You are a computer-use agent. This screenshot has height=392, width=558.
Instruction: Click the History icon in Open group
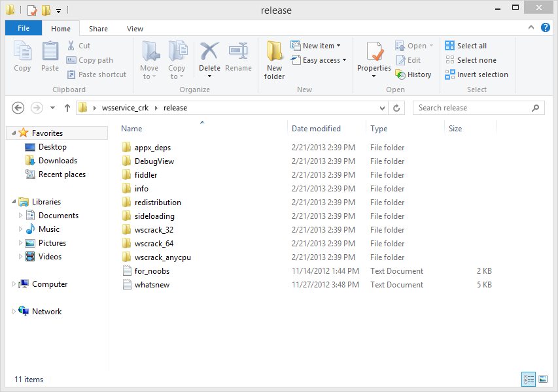pos(414,74)
